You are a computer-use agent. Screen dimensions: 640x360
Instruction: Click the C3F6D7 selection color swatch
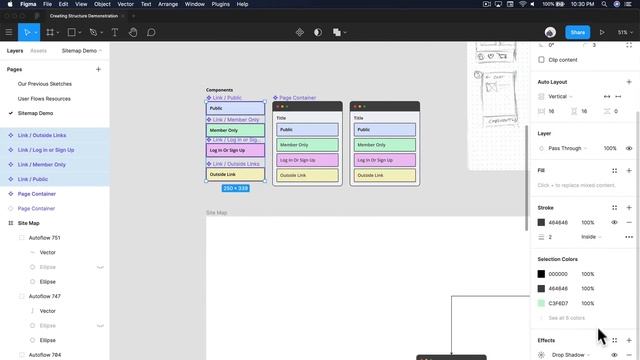(541, 303)
